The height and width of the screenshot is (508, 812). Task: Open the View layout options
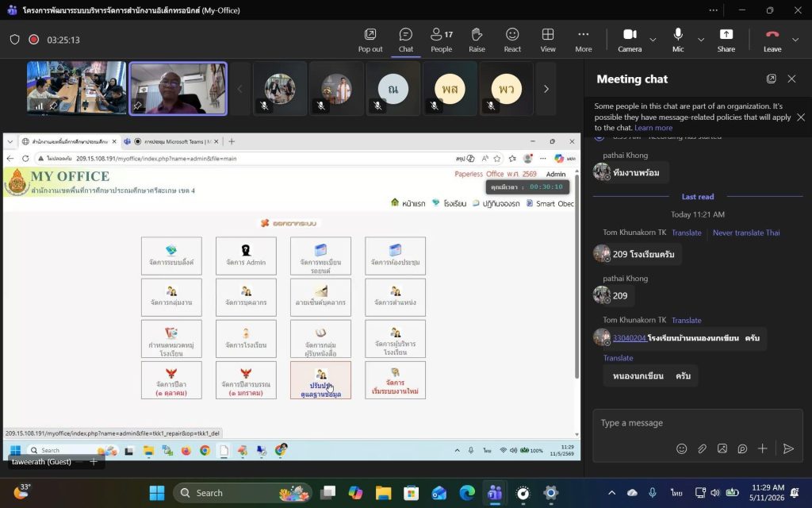(x=548, y=40)
